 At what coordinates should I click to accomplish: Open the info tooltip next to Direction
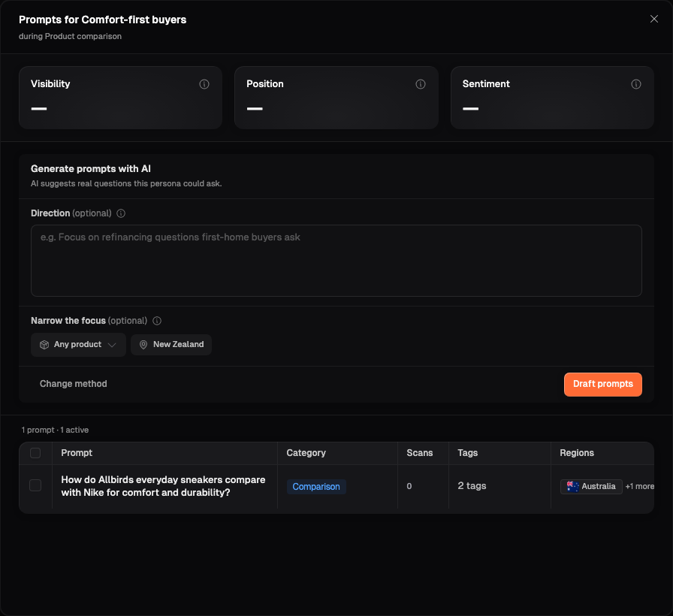pos(121,213)
